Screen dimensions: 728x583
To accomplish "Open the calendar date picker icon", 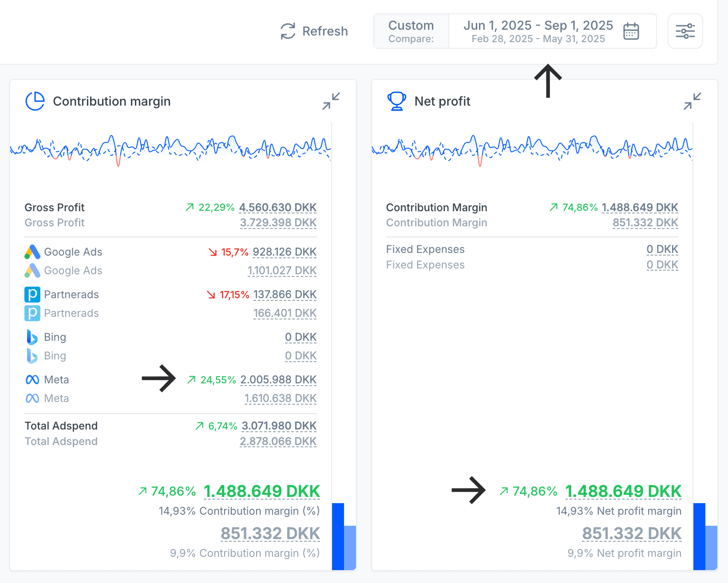I will coord(631,31).
